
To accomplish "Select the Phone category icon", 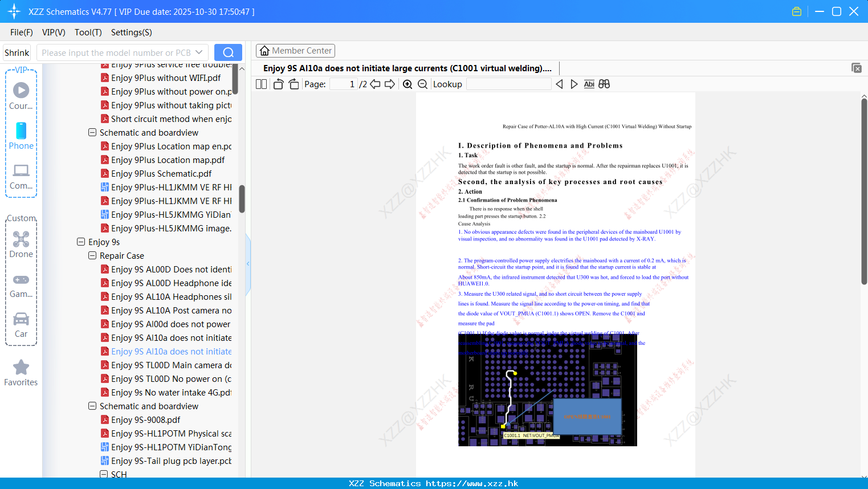I will pyautogui.click(x=21, y=136).
